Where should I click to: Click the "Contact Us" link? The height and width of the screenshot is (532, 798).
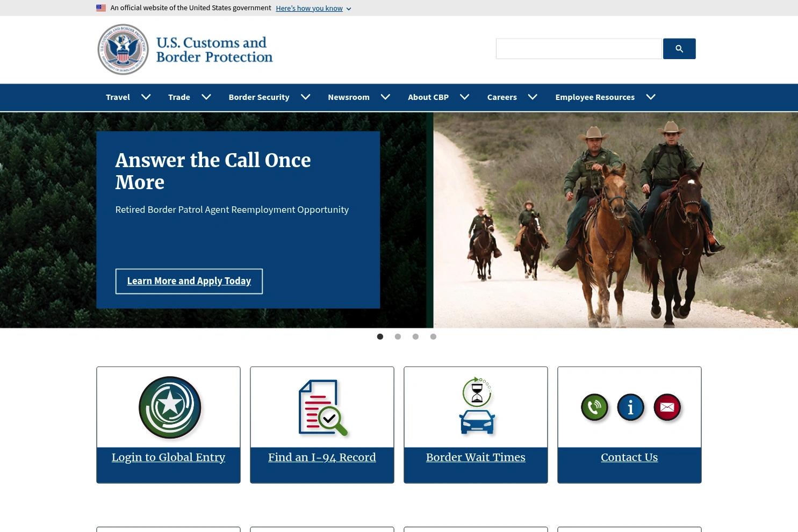(x=629, y=457)
